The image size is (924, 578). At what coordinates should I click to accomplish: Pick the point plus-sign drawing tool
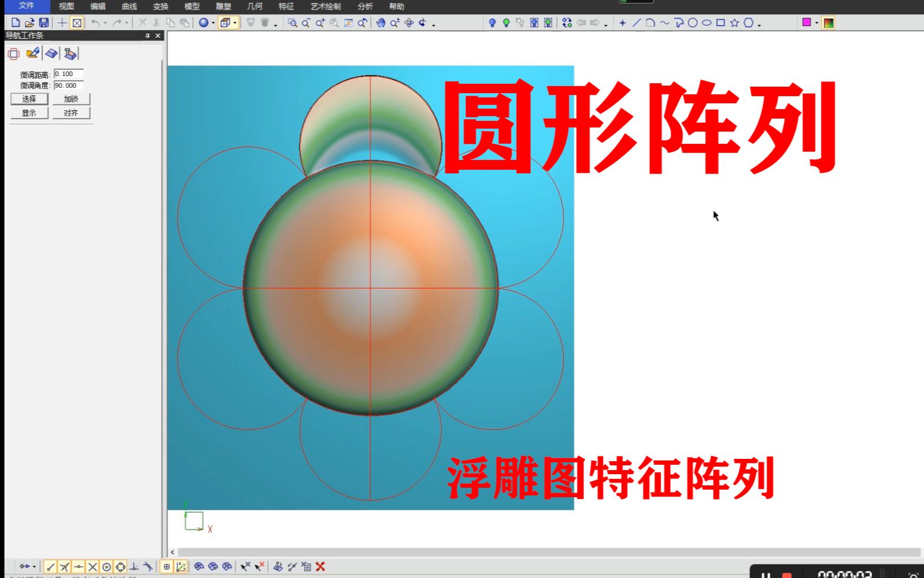point(623,22)
